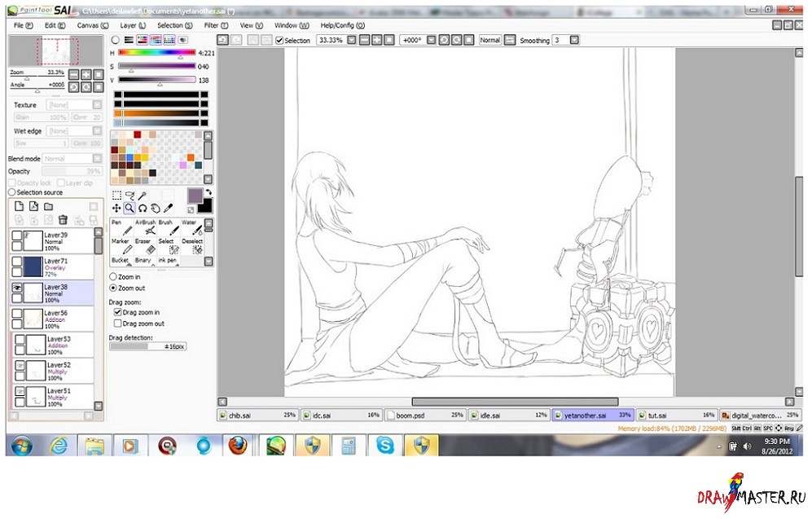Screen dimensions: 812x519
Task: Open the Smoothing level dropdown
Action: coord(574,40)
